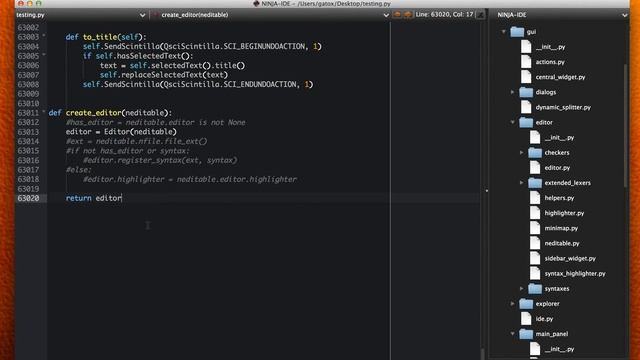Click the syntaxes folder icon
640x360 pixels.
535,288
